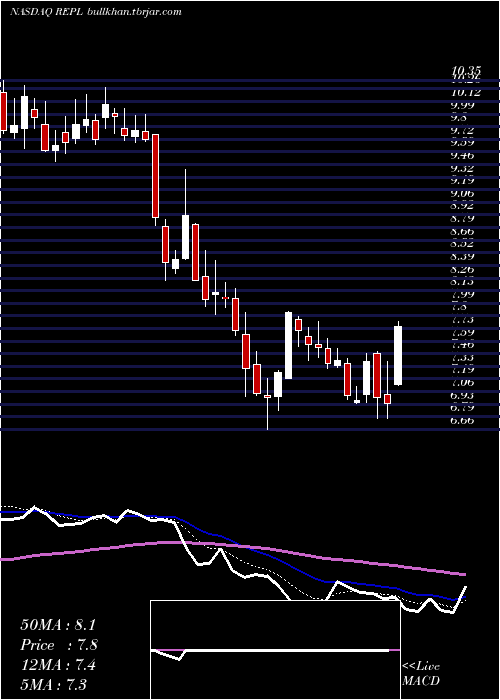Click inside the MACD inset panel
Image resolution: width=500 pixels, height=700 pixels.
(x=275, y=650)
